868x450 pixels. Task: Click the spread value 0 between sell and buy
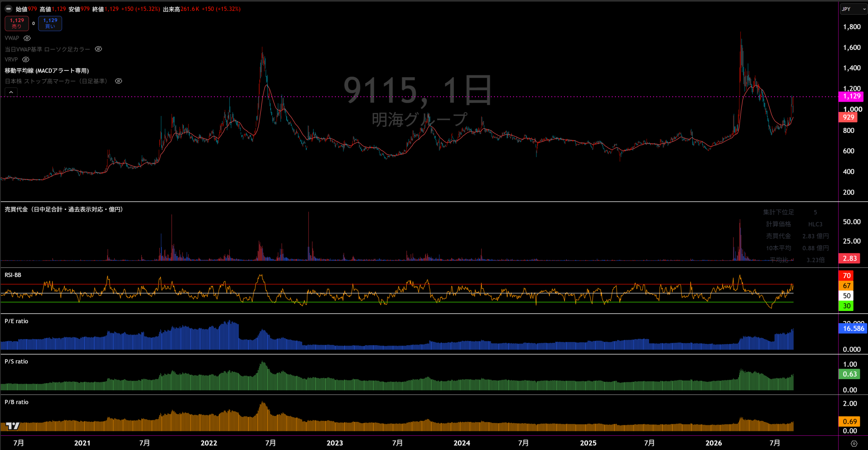[34, 23]
